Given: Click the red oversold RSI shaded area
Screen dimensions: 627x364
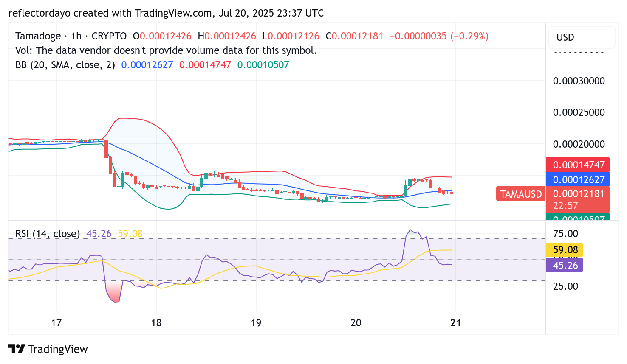Looking at the screenshot, I should click(114, 293).
